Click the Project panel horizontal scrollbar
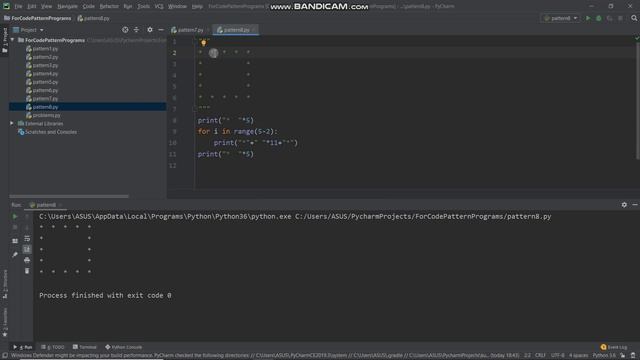 [69, 196]
